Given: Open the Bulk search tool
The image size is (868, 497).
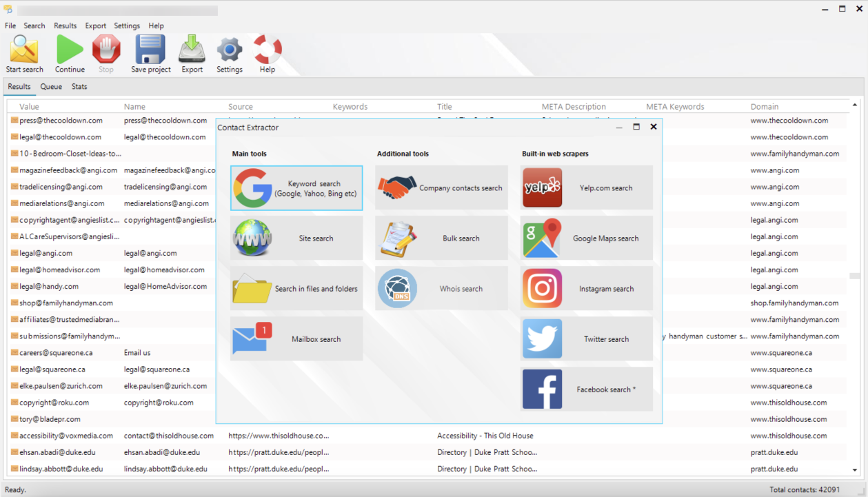Looking at the screenshot, I should [441, 239].
